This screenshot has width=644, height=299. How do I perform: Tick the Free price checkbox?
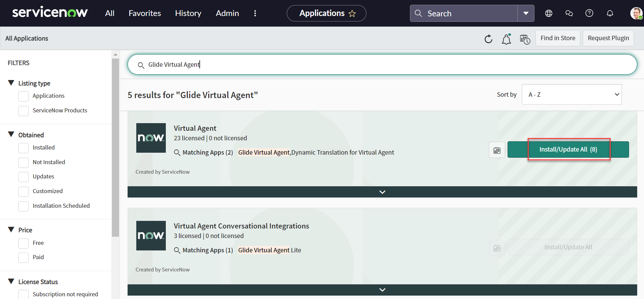(x=23, y=243)
